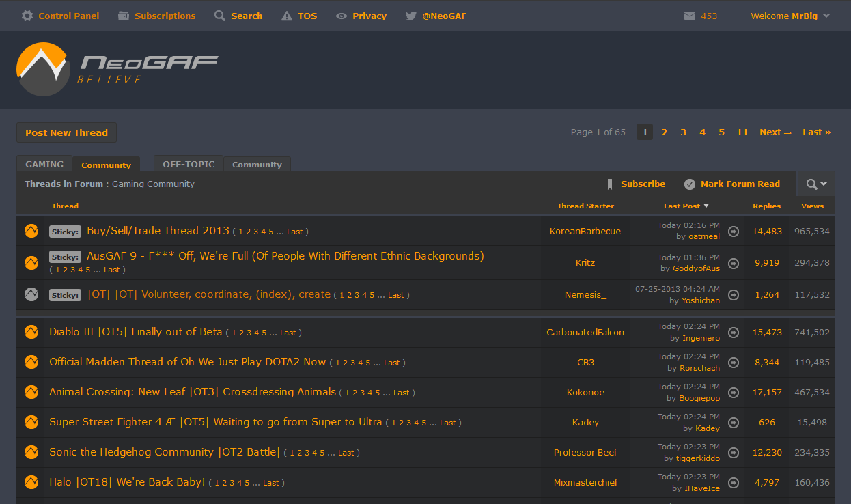Expand the Welcome MrBig account dropdown
Viewport: 851px width, 504px height.
tap(790, 15)
